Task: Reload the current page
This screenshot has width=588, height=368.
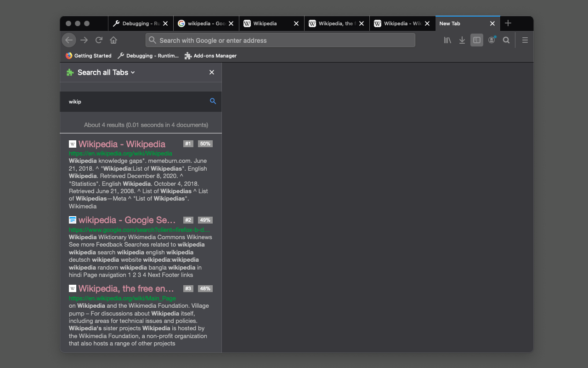Action: (x=99, y=40)
